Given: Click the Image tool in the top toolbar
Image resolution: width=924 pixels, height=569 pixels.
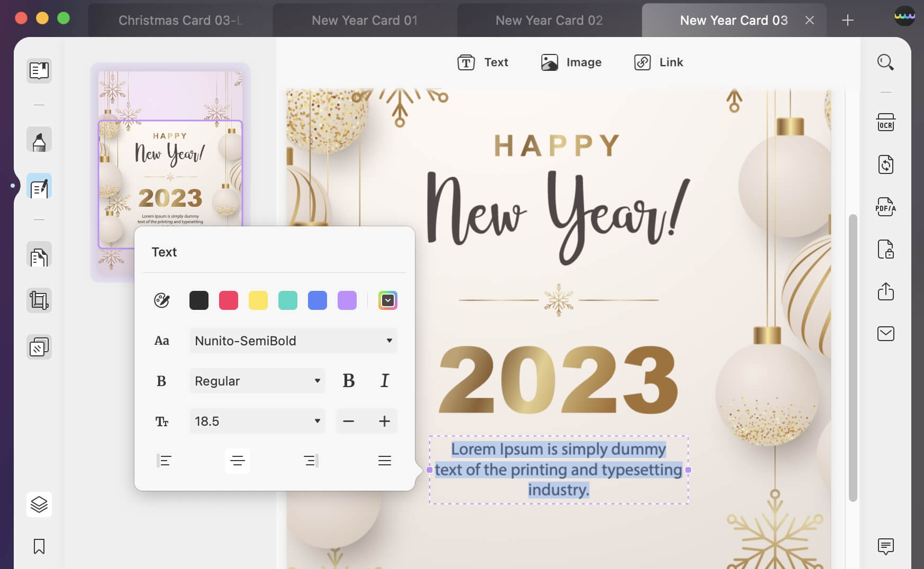Looking at the screenshot, I should (x=572, y=62).
